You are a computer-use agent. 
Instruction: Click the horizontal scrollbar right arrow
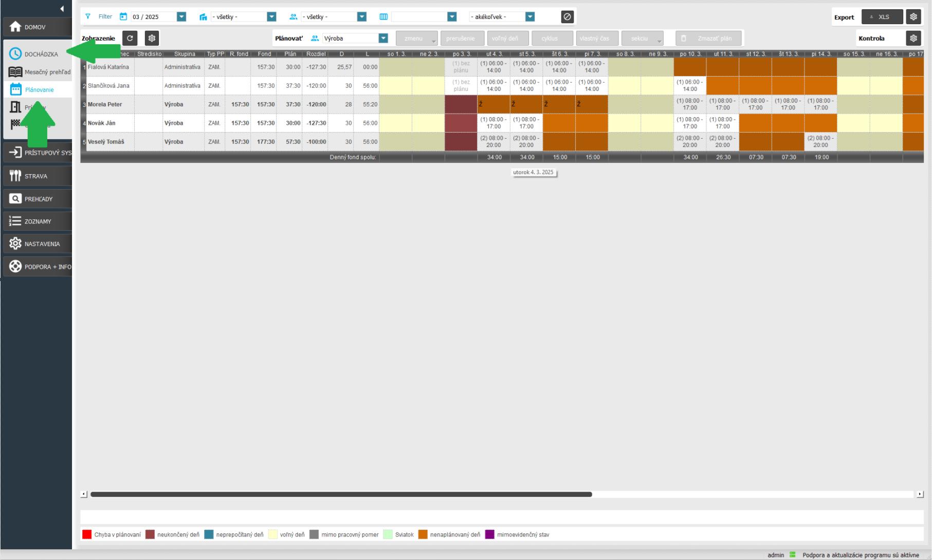coord(920,494)
